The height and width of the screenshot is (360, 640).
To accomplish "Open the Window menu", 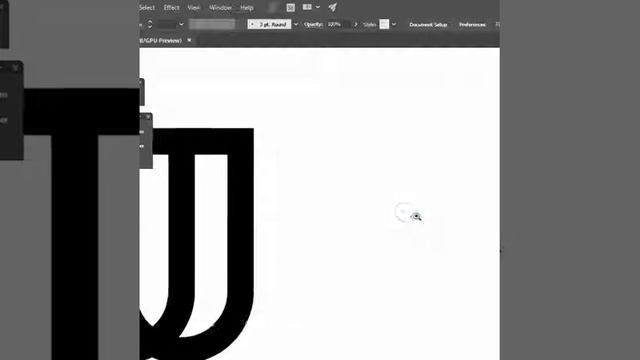I will coord(220,7).
